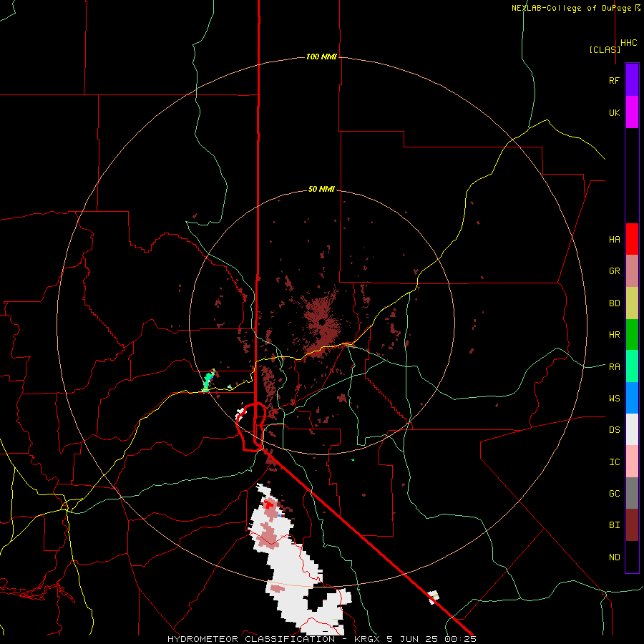Click the 'ND' legend label
The height and width of the screenshot is (644, 644).
[614, 557]
